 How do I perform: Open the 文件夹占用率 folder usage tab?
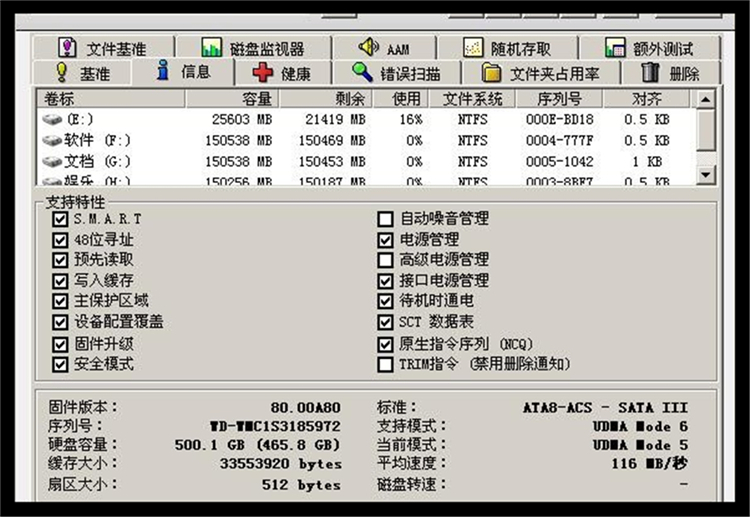click(541, 73)
